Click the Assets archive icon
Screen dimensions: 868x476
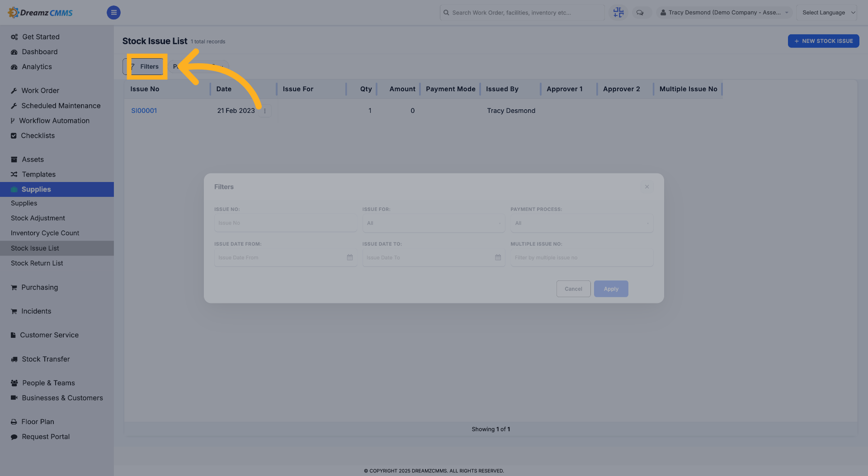[x=14, y=159]
